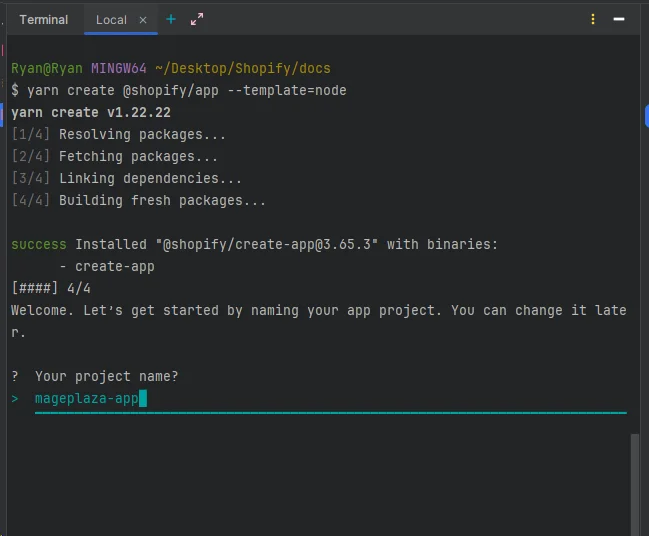Click the MINGW64 label in prompt
This screenshot has height=536, width=649.
pos(119,68)
